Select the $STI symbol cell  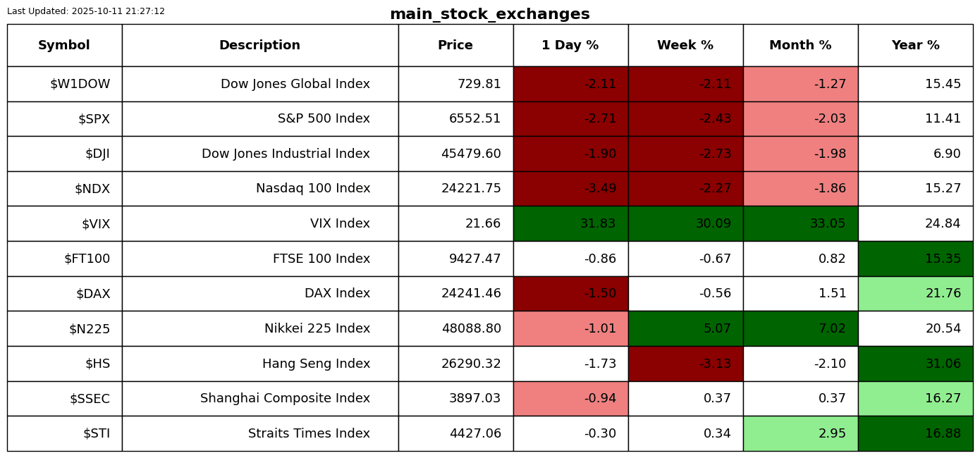point(97,434)
